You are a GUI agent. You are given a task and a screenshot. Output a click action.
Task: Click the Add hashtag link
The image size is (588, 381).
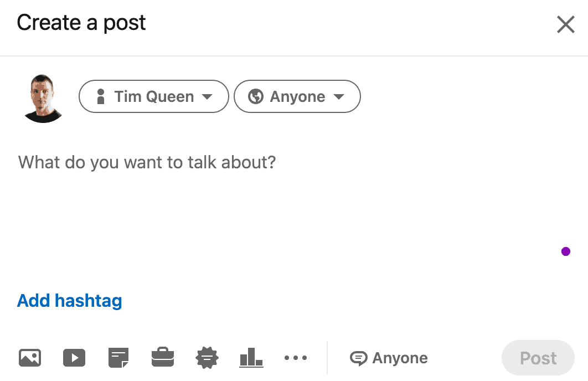point(70,301)
